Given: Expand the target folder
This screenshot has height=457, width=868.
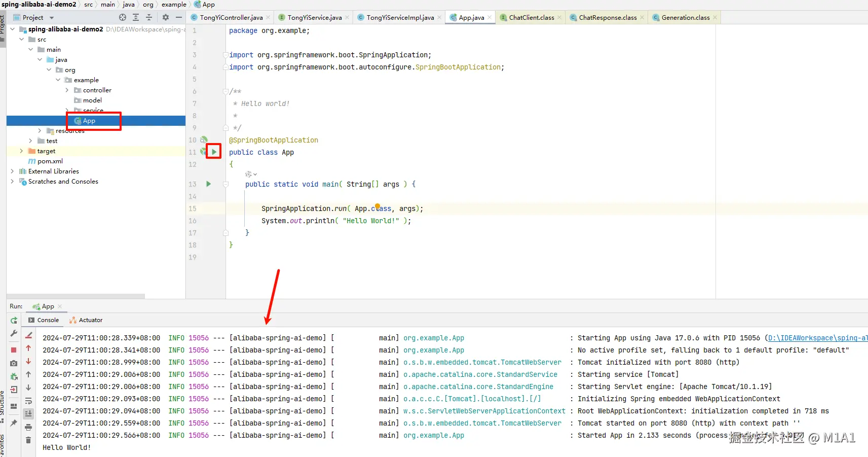Looking at the screenshot, I should click(x=22, y=151).
